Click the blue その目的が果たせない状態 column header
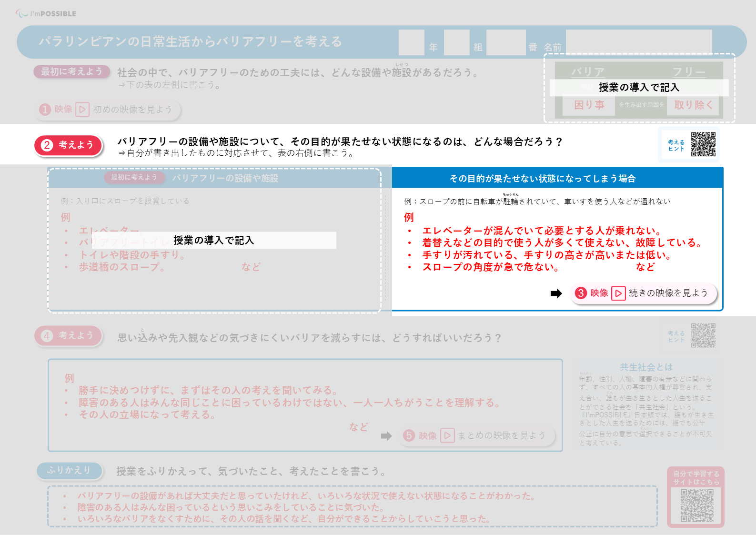This screenshot has width=756, height=535. coord(557,178)
